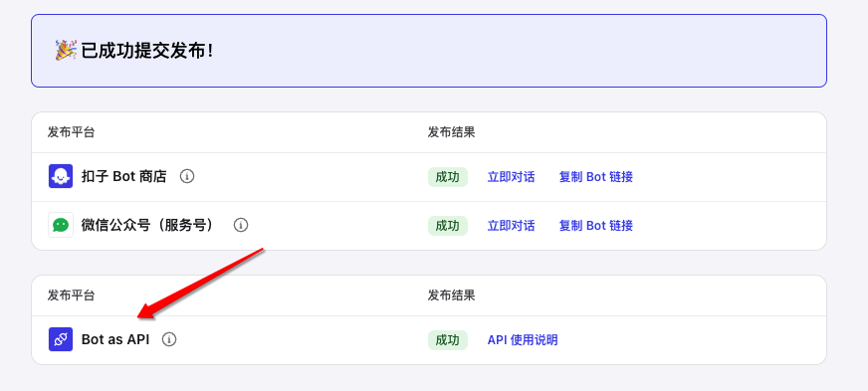Image resolution: width=868 pixels, height=391 pixels.
Task: Click the 发布结果 header in the first table
Action: point(451,132)
